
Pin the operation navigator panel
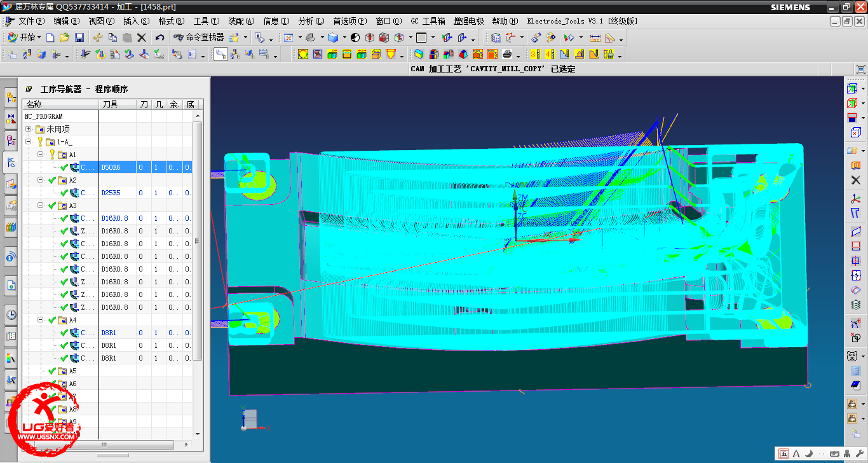[29, 89]
